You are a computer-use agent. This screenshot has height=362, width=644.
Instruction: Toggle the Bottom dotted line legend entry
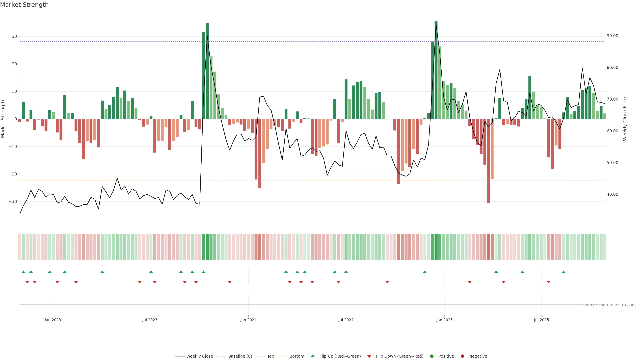pyautogui.click(x=282, y=356)
